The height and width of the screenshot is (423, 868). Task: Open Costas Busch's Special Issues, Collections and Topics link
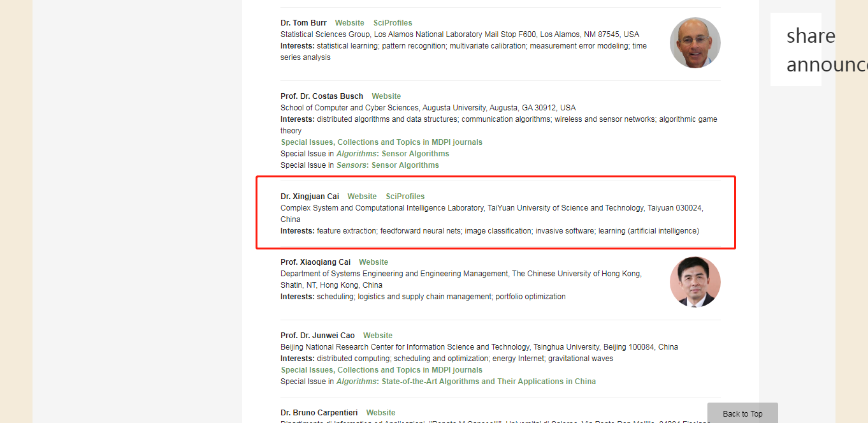pos(382,142)
